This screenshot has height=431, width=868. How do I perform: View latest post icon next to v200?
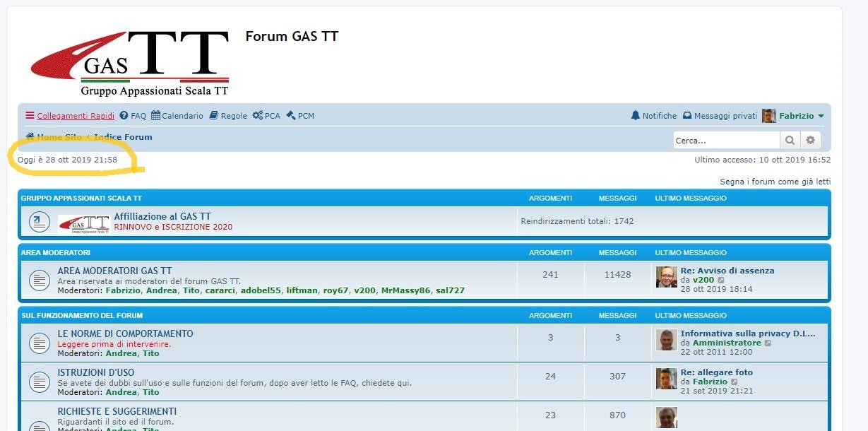tap(721, 281)
